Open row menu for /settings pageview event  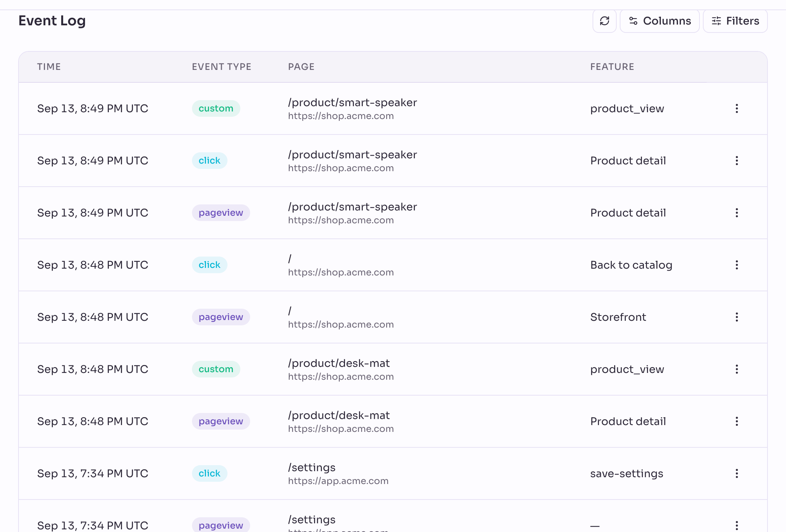tap(736, 525)
